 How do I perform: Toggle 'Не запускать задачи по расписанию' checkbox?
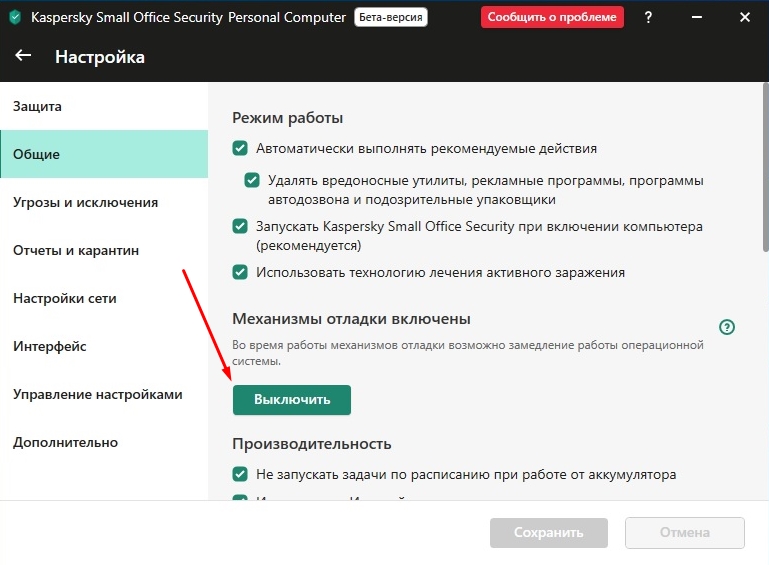(x=240, y=474)
